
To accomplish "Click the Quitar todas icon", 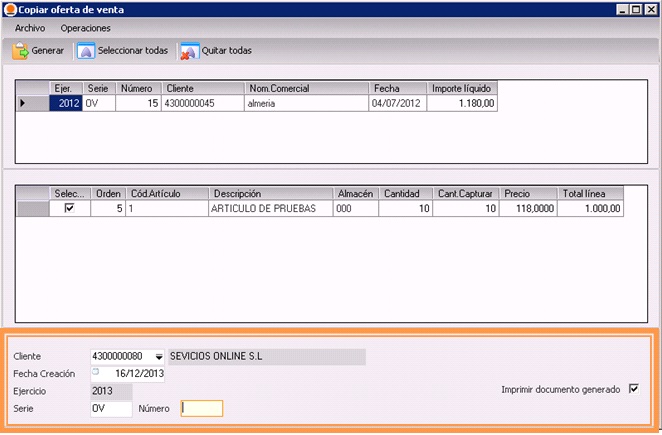I will (188, 50).
